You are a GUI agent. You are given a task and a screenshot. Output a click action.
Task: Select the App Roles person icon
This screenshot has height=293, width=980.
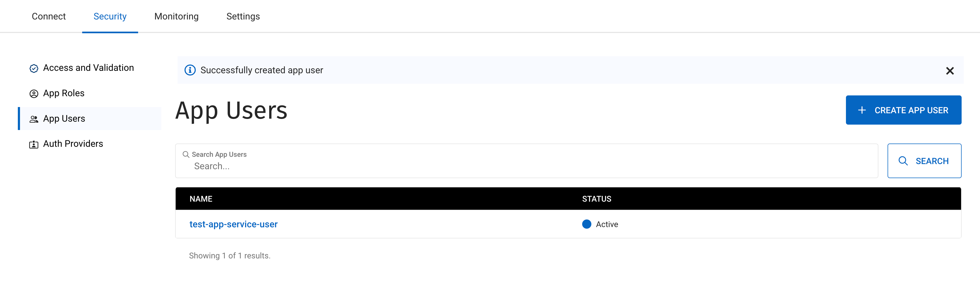(34, 93)
